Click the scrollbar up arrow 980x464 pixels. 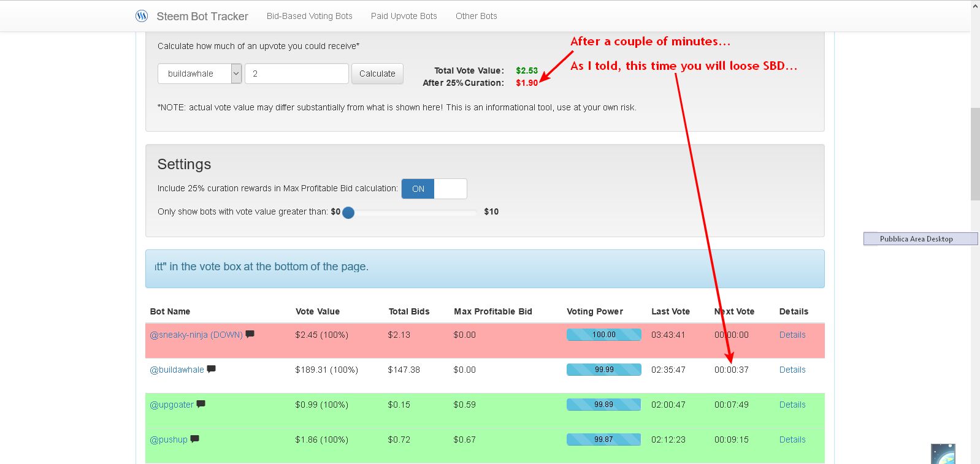click(x=975, y=6)
